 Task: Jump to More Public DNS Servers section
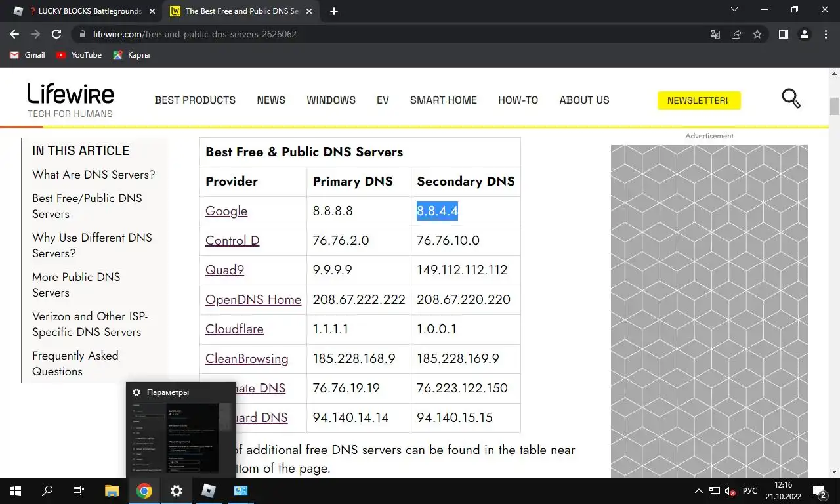pyautogui.click(x=76, y=285)
